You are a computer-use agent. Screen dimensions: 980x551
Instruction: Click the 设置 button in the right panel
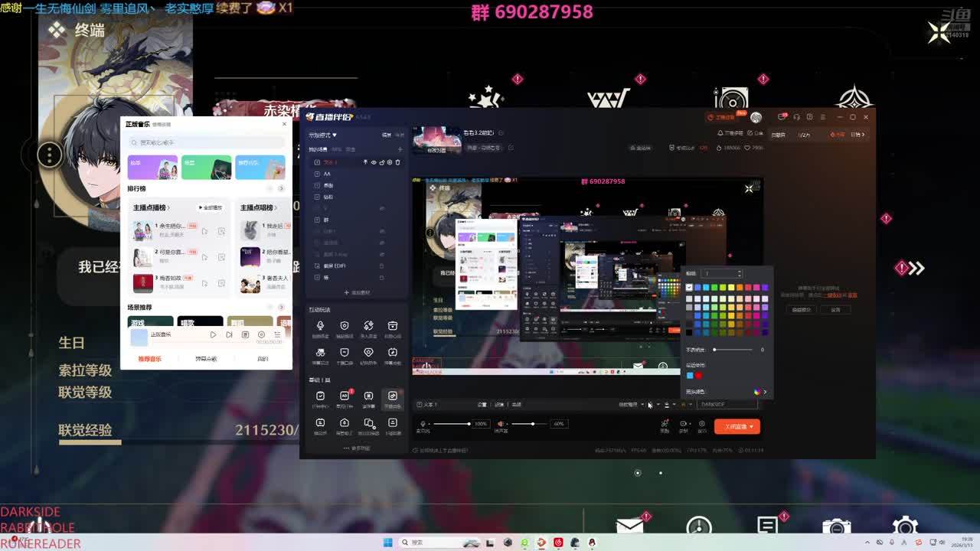point(835,310)
